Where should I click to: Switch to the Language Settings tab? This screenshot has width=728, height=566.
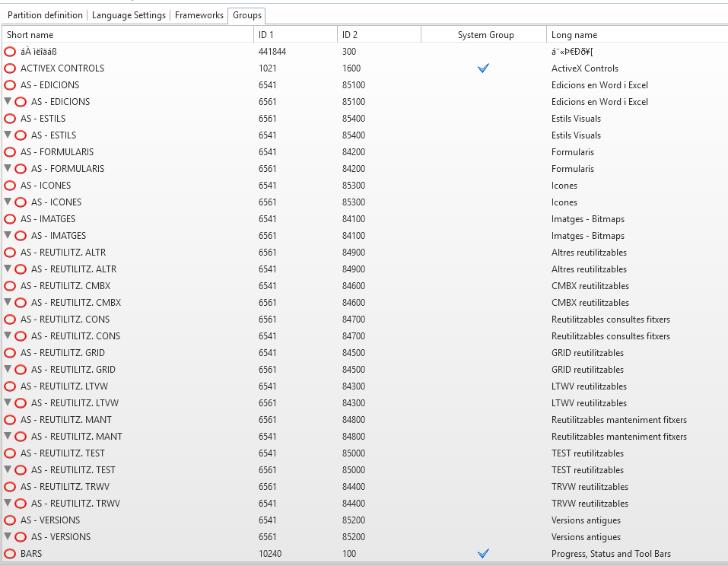(129, 15)
